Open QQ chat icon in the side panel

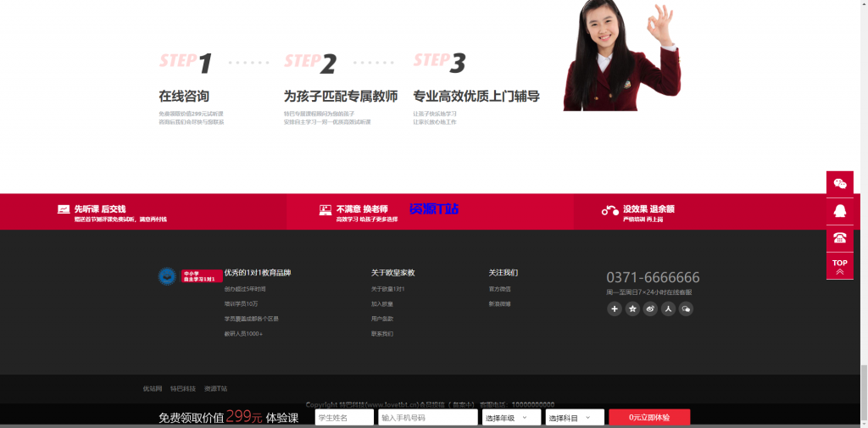point(840,212)
